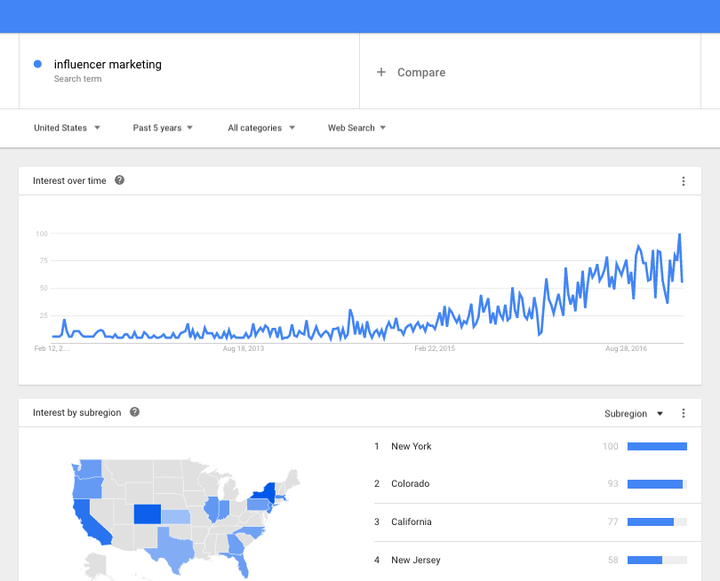Screen dimensions: 720x581
Task: Click the help icon beside Interest over time
Action: [x=120, y=181]
